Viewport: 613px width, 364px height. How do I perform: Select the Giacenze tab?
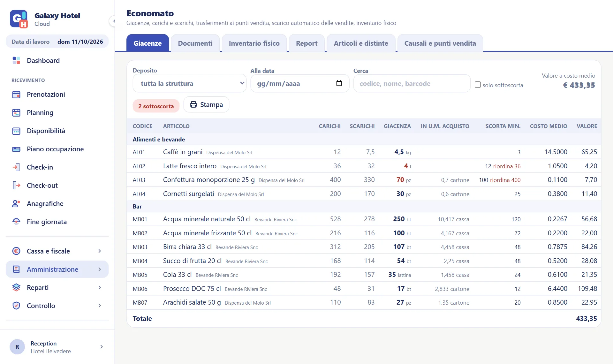(148, 43)
